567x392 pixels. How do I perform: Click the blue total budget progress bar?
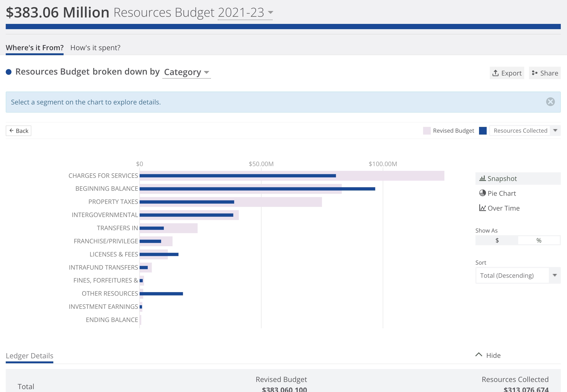(x=283, y=27)
